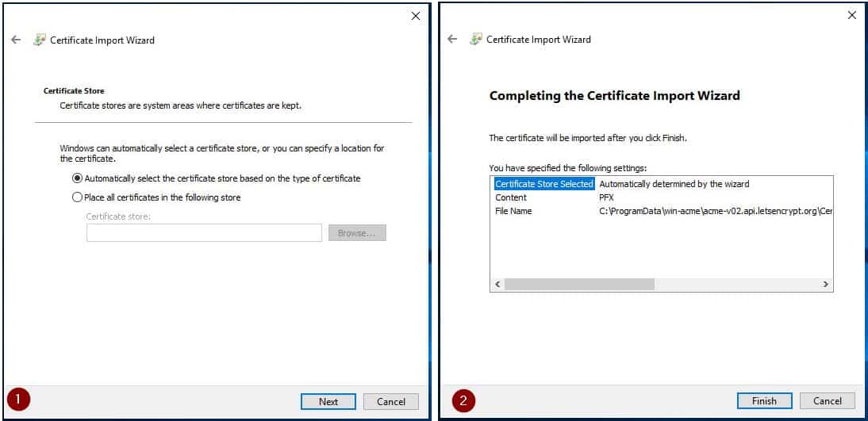
Task: Click the Browse... button
Action: [357, 233]
